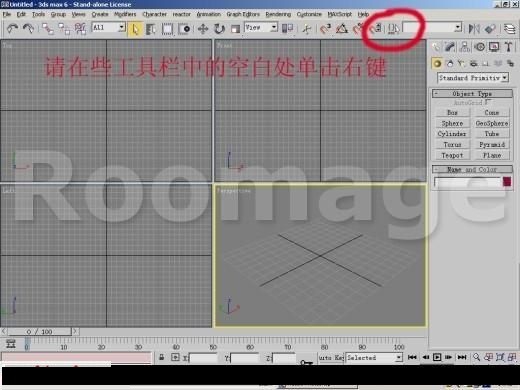
Task: Click the Teapot primitive button
Action: [x=452, y=155]
